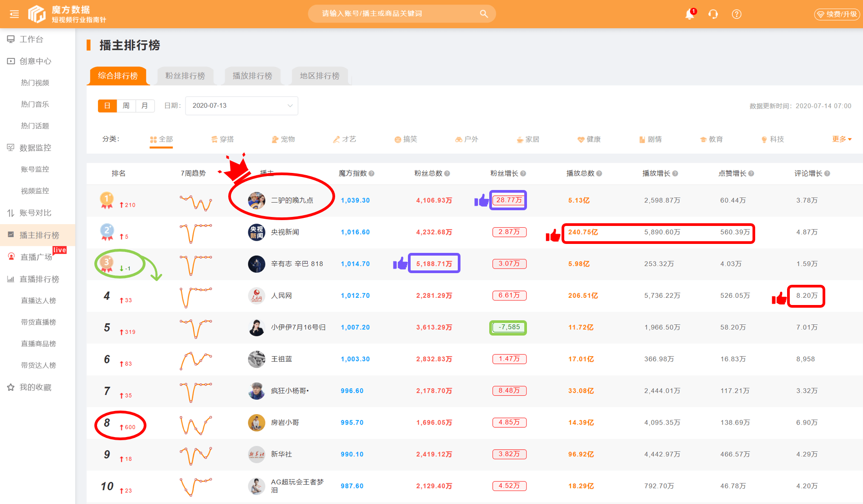Select the 周 period toggle

pos(126,106)
